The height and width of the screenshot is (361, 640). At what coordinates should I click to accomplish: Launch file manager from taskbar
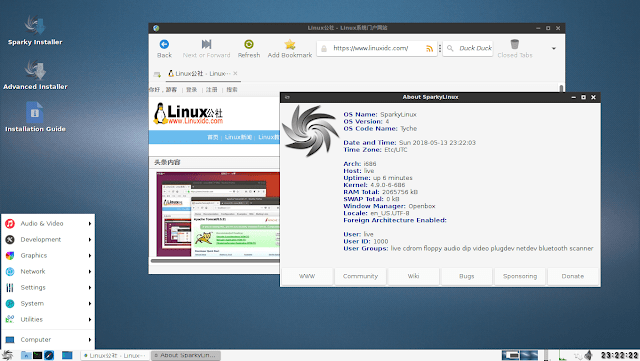pyautogui.click(x=26, y=355)
